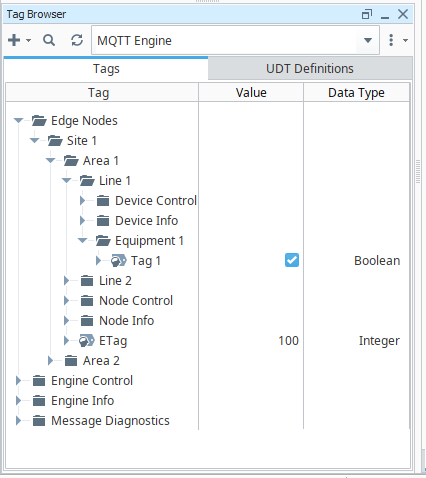
Task: Select the ETag value 100 cell
Action: click(x=251, y=341)
